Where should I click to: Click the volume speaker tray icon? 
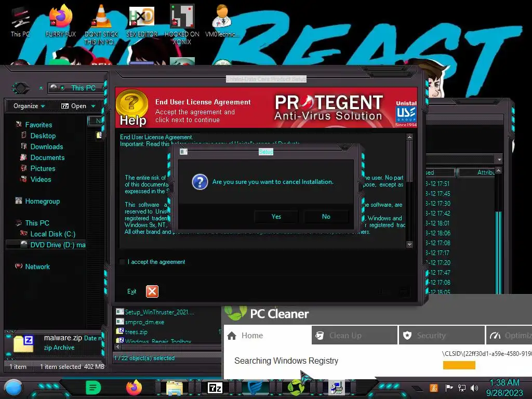click(x=474, y=388)
